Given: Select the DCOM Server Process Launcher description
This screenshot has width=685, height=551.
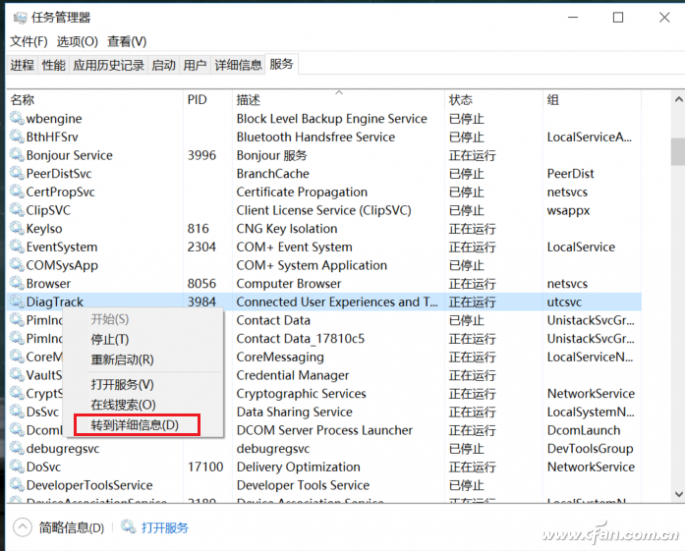Looking at the screenshot, I should pos(324,430).
